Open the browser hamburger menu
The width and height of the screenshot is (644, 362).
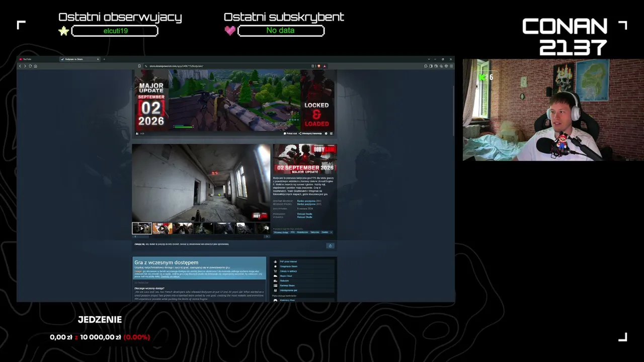coord(451,66)
